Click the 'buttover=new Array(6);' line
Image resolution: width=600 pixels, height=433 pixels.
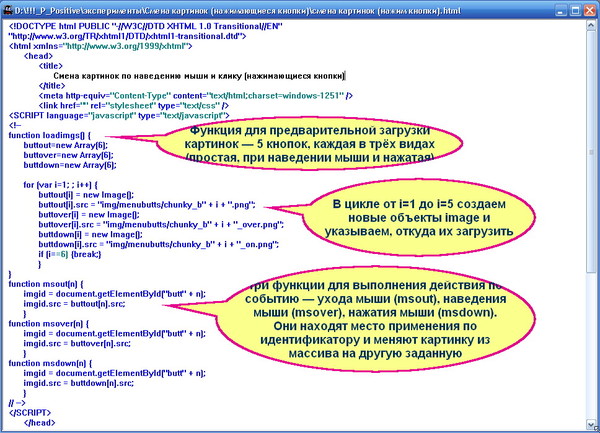(68, 155)
